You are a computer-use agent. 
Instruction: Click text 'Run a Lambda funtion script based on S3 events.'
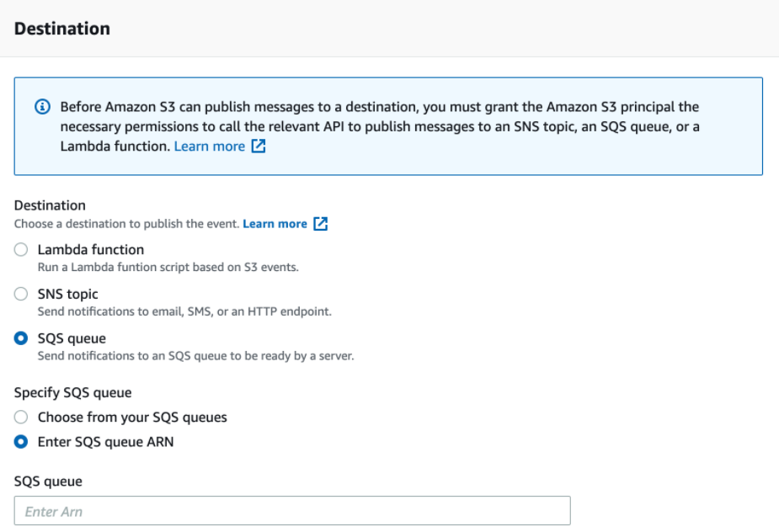168,267
